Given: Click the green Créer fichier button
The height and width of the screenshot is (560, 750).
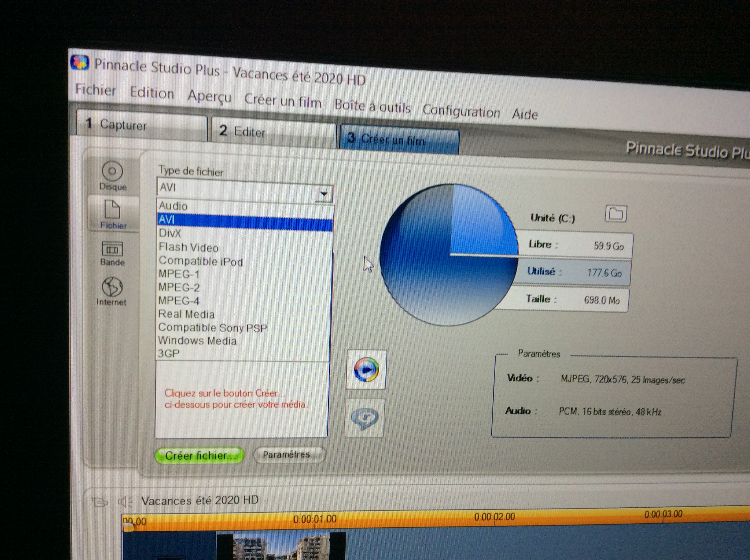Looking at the screenshot, I should [199, 455].
